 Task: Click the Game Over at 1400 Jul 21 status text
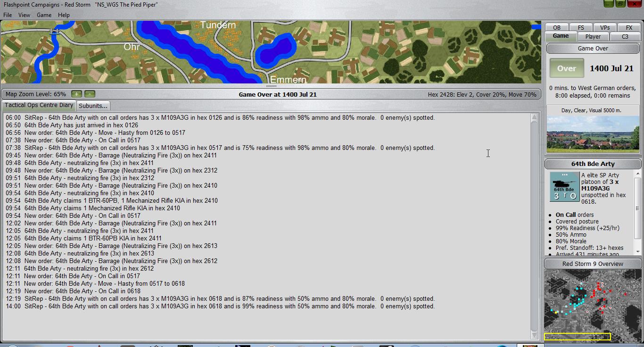click(x=278, y=94)
